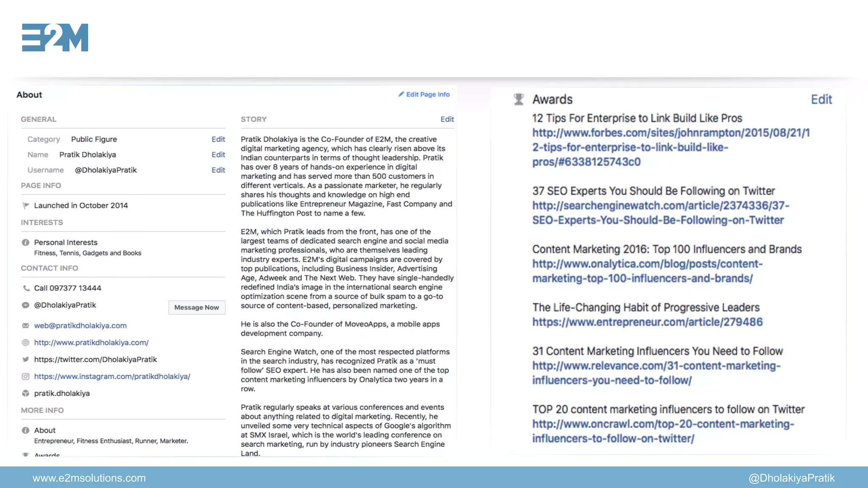The width and height of the screenshot is (868, 488).
Task: Edit the Username field
Action: coord(218,170)
